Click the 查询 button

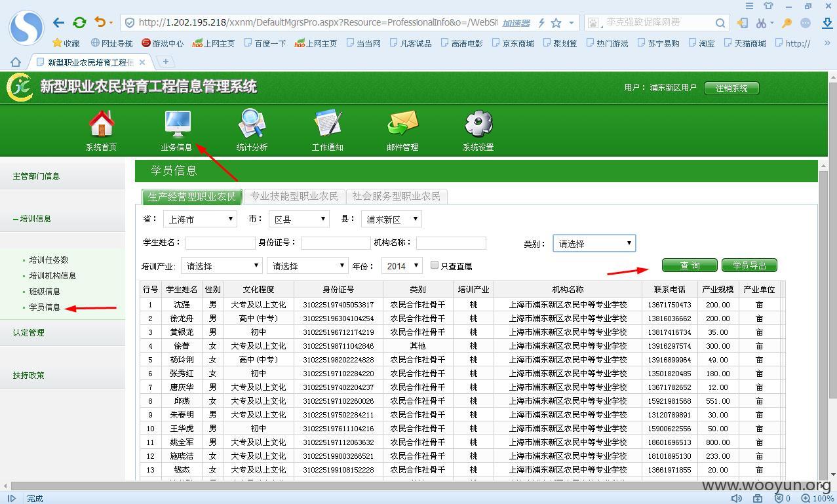pyautogui.click(x=690, y=265)
